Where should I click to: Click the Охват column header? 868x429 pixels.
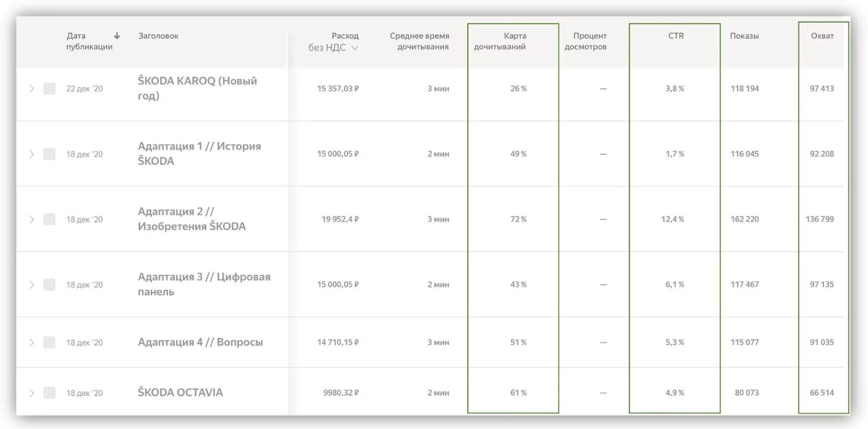coord(822,36)
